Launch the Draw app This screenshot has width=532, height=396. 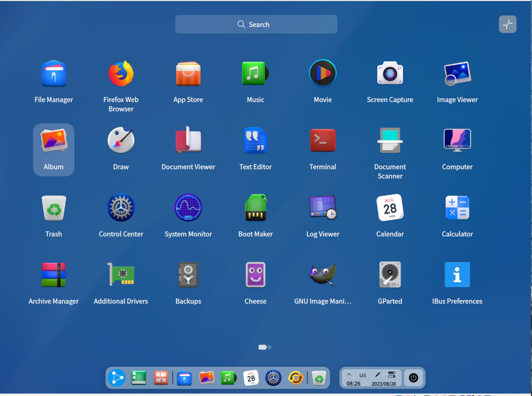(121, 141)
